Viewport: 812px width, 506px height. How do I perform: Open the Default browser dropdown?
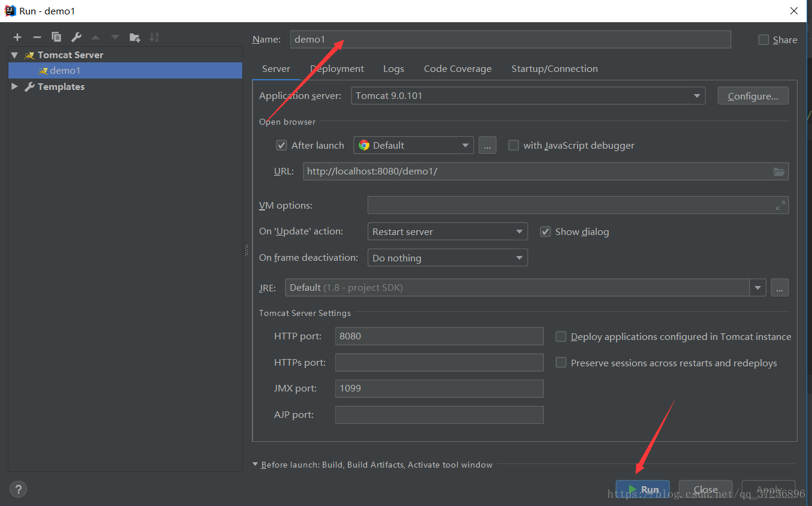pyautogui.click(x=414, y=145)
